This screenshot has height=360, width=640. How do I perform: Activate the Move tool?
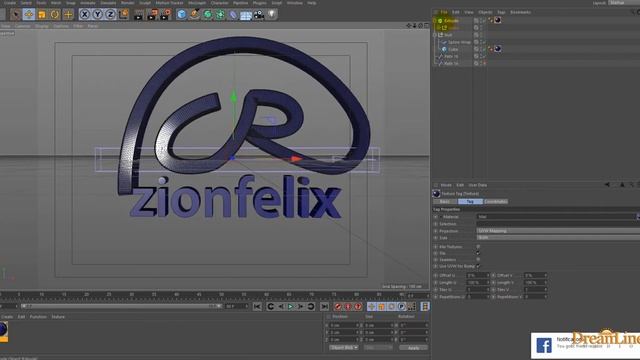pyautogui.click(x=29, y=15)
